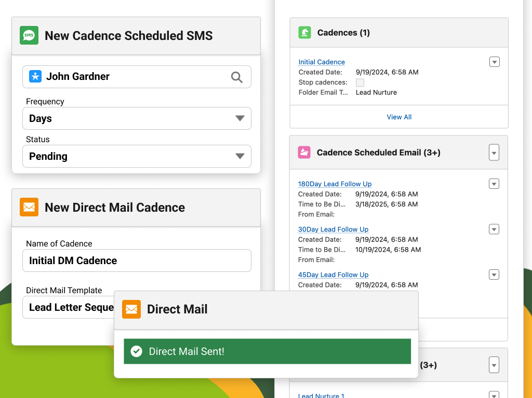Click View All under Cadences
532x398 pixels.
click(398, 117)
